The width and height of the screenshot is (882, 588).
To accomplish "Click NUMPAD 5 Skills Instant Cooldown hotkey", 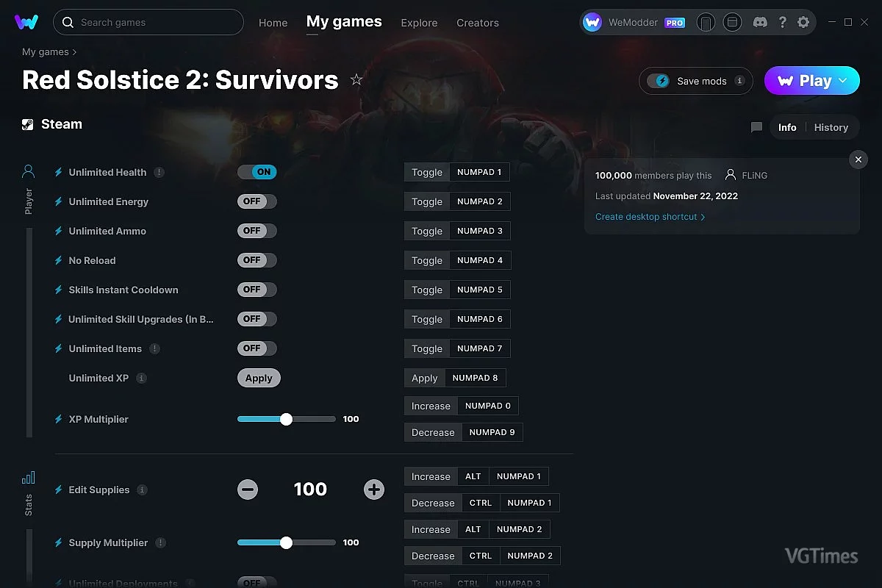I will (479, 290).
